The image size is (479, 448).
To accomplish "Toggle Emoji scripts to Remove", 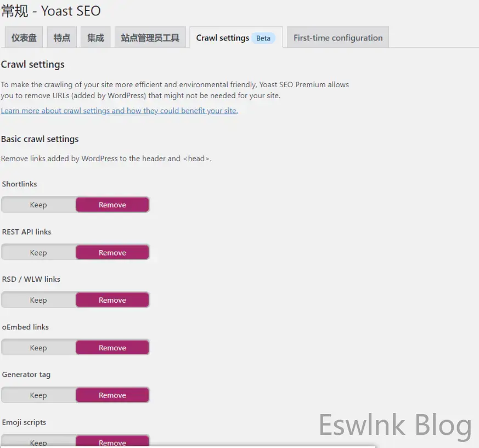I will [112, 441].
